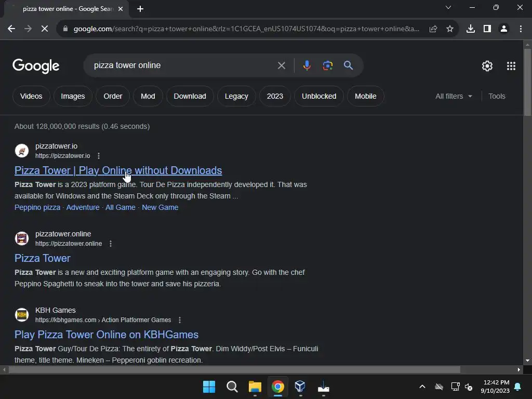Click the horizontal scrollbar thumb
The width and height of the screenshot is (532, 399).
[x=234, y=369]
